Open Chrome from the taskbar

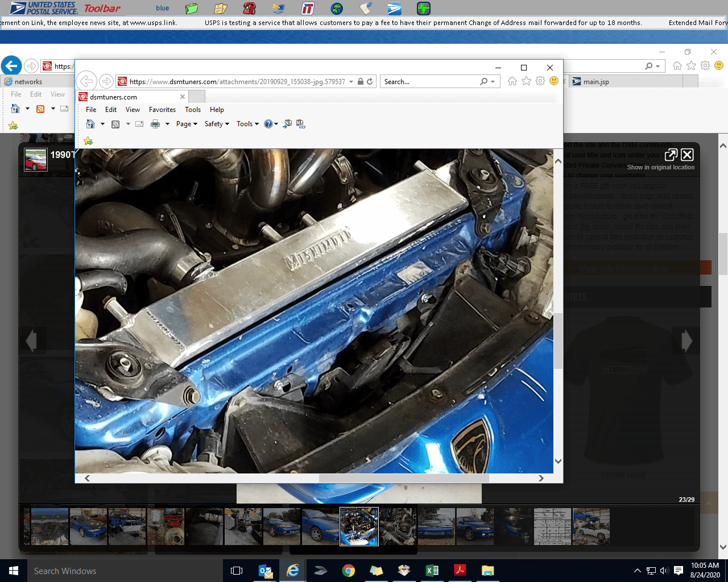coord(349,571)
